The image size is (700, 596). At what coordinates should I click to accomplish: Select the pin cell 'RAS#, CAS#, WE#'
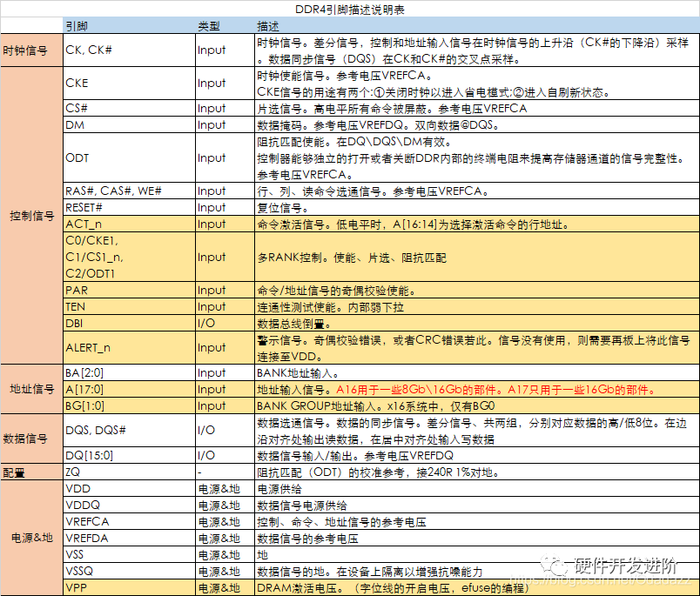click(x=130, y=191)
